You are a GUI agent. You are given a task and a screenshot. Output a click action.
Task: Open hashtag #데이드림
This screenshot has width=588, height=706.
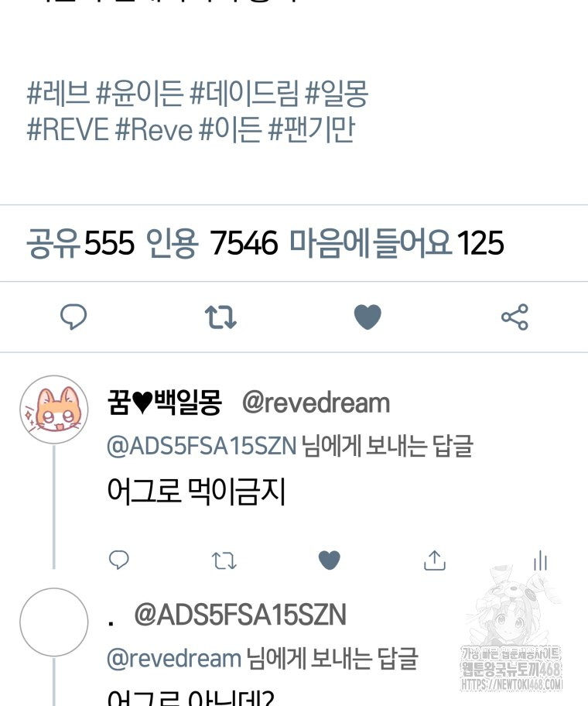tap(244, 93)
